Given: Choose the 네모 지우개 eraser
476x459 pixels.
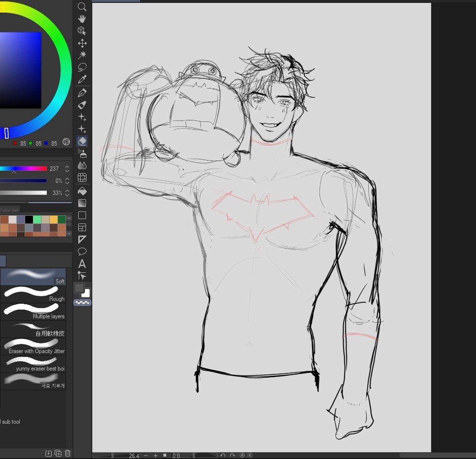Looking at the screenshot, I should [33, 382].
